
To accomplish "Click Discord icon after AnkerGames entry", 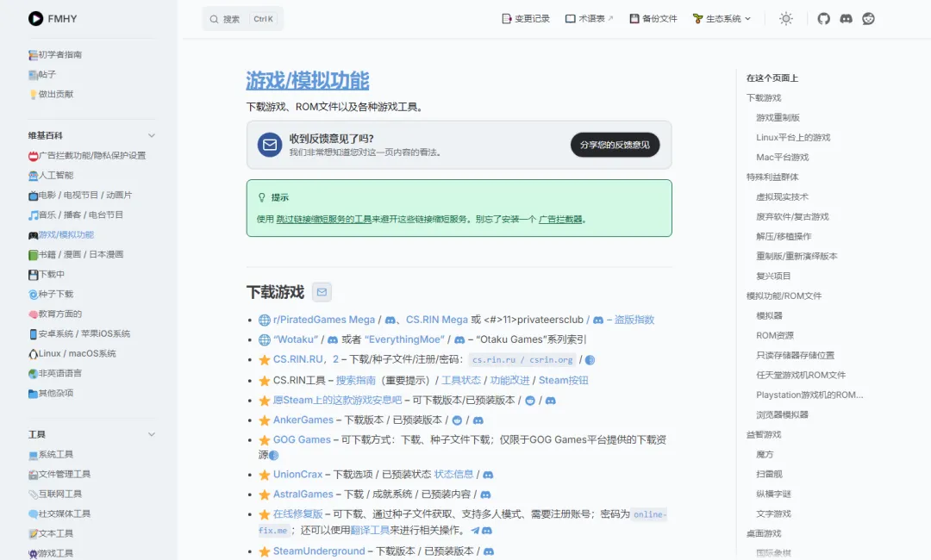I will pyautogui.click(x=478, y=420).
